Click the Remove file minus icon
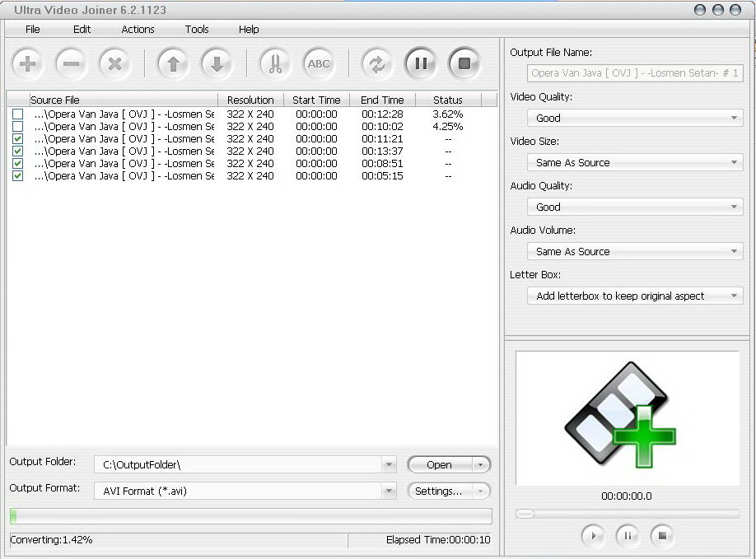This screenshot has height=559, width=756. (x=71, y=63)
